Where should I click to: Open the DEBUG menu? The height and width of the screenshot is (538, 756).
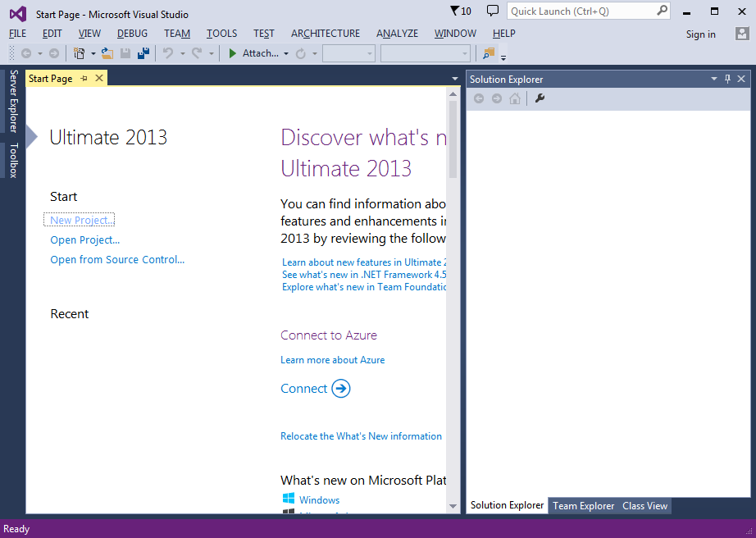coord(132,34)
